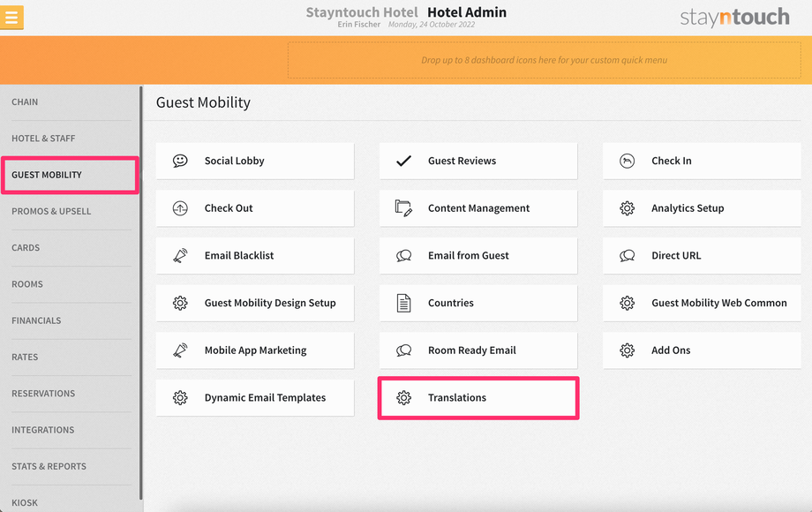
Task: Select Guest Mobility in the sidebar
Action: [x=70, y=175]
